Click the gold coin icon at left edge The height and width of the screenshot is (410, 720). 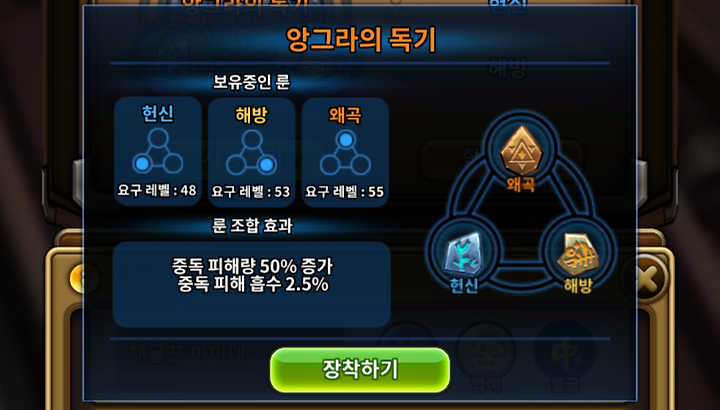84,278
